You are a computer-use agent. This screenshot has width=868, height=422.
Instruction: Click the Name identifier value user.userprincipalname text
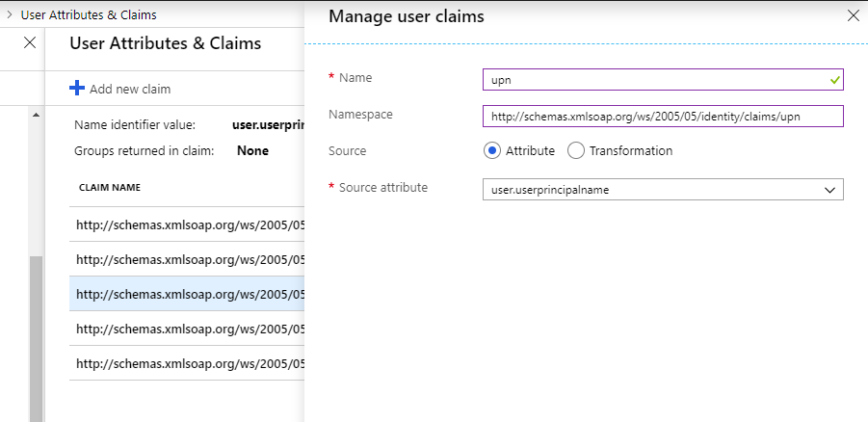[x=268, y=125]
